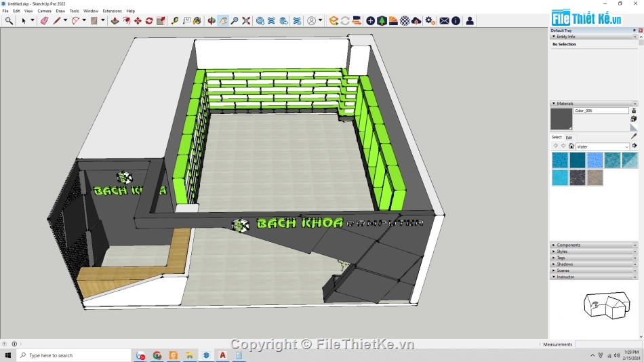Pick the Line pencil tool
The image size is (644, 362).
[x=57, y=20]
